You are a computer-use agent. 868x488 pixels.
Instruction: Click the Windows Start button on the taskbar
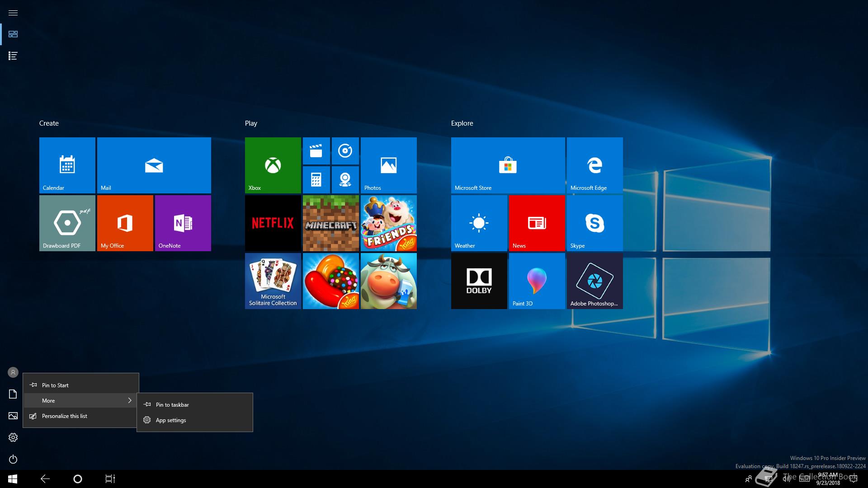pyautogui.click(x=13, y=479)
